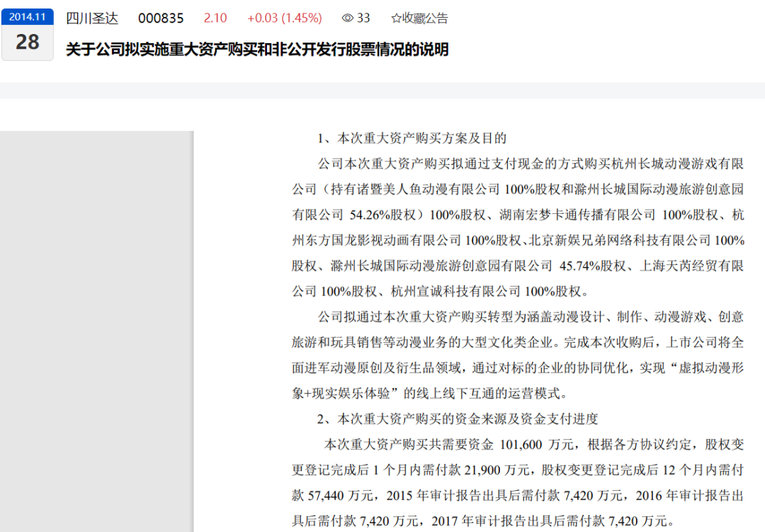Click the 2014.11 date badge header

tap(28, 16)
